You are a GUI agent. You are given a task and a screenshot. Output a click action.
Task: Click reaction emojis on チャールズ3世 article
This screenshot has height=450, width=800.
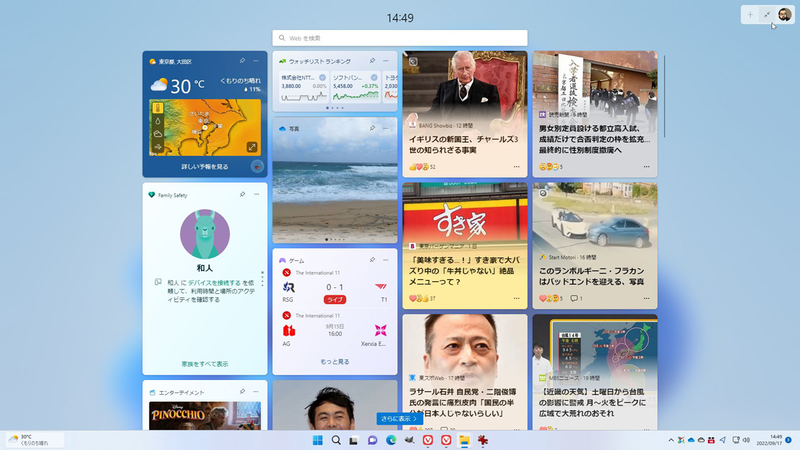pyautogui.click(x=421, y=167)
